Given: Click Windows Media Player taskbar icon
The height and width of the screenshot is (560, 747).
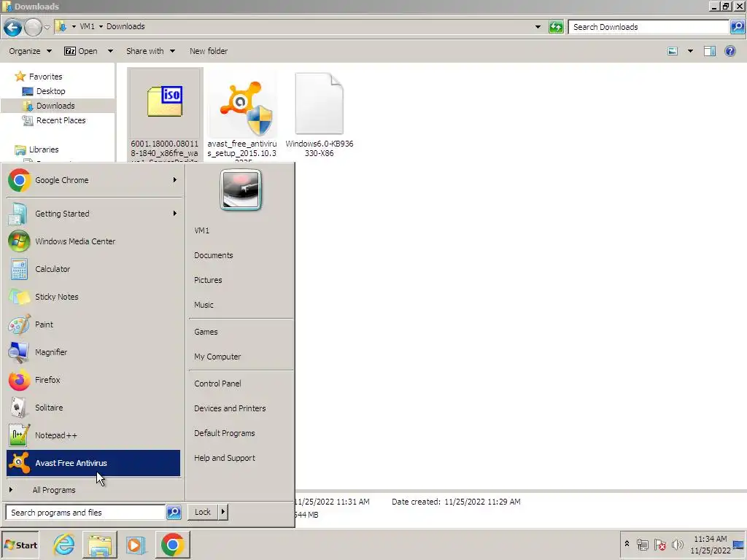Looking at the screenshot, I should [x=136, y=545].
